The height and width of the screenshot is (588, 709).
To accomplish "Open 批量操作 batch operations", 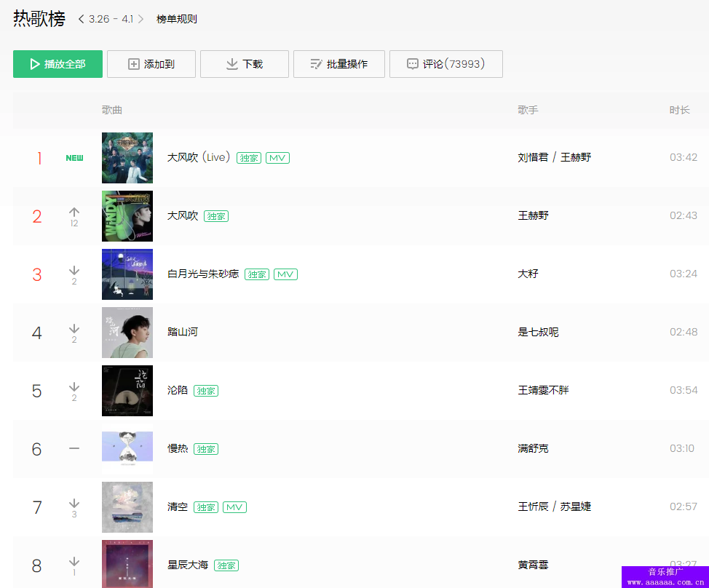I will pyautogui.click(x=339, y=64).
